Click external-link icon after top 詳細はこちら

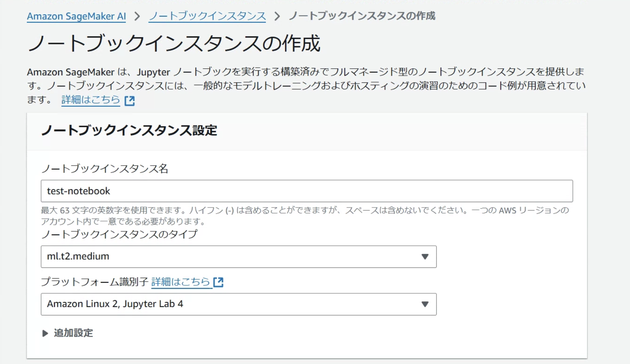coord(130,100)
